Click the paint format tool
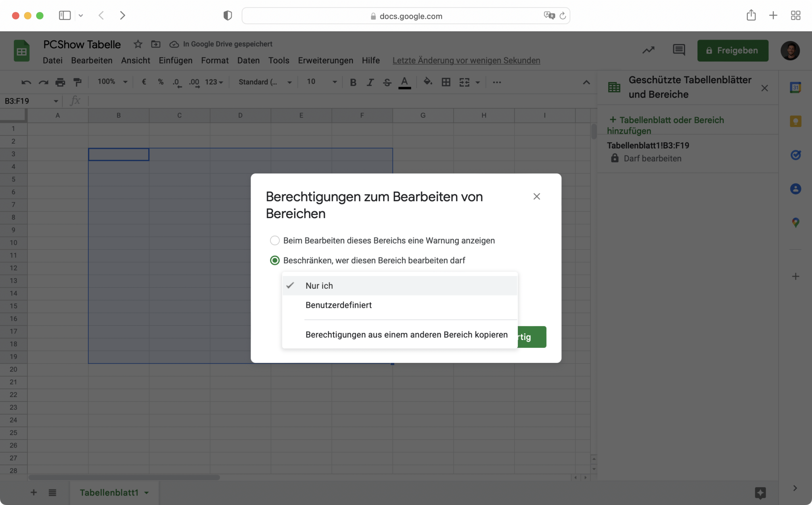Screen dimensions: 812x505 pos(78,82)
